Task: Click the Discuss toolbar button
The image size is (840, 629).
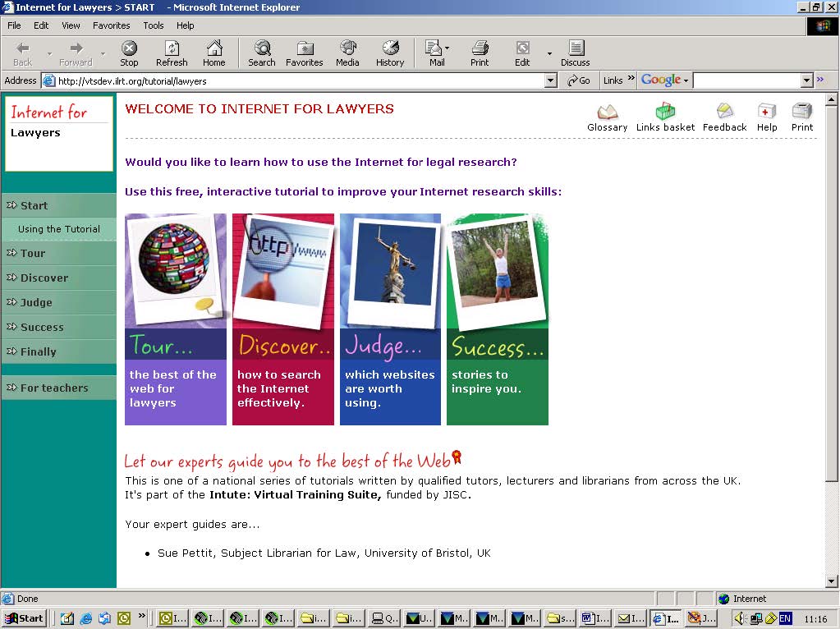Action: point(576,53)
